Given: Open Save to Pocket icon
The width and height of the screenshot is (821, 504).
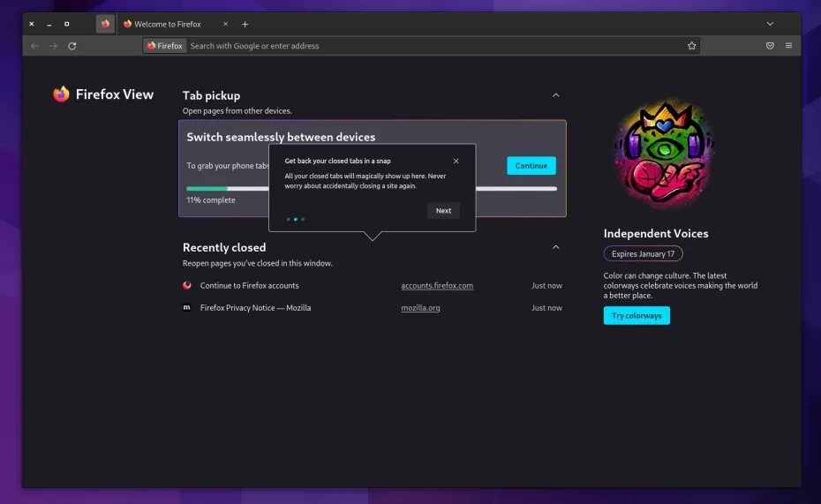Looking at the screenshot, I should point(770,46).
